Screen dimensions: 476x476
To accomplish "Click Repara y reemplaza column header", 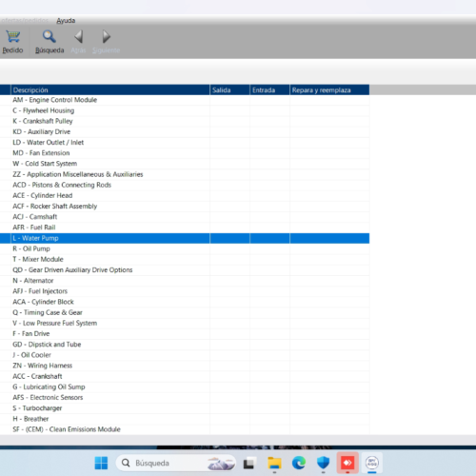I will click(329, 90).
